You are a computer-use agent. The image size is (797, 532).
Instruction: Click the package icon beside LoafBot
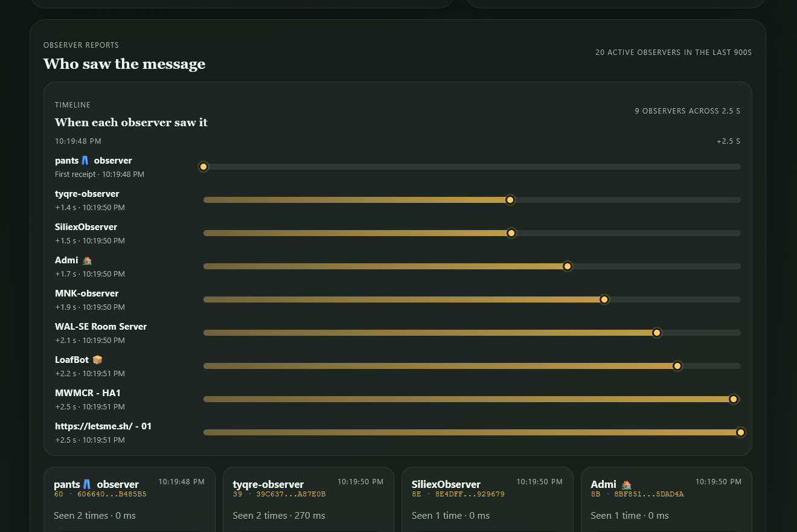point(97,360)
